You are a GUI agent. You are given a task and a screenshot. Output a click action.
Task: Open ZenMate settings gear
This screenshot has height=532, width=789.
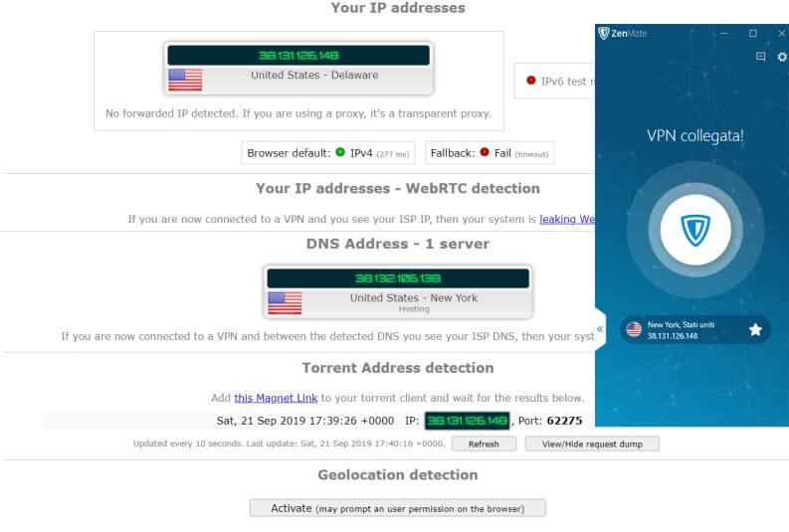coord(781,57)
